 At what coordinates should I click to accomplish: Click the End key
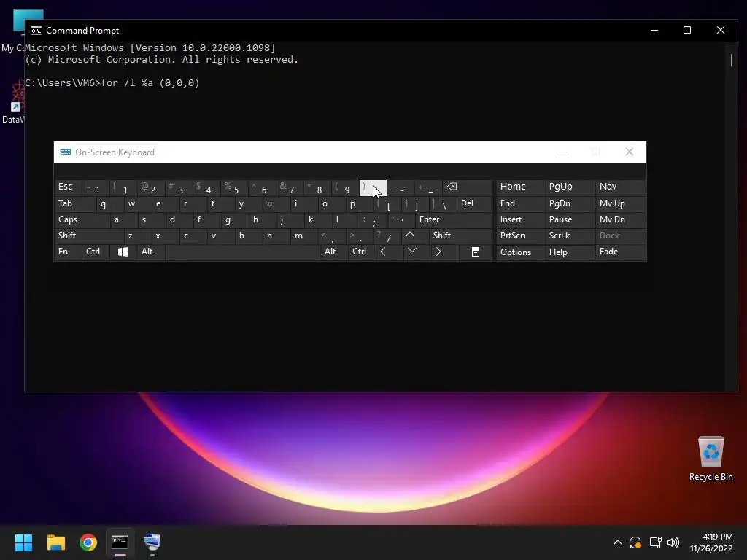520,203
